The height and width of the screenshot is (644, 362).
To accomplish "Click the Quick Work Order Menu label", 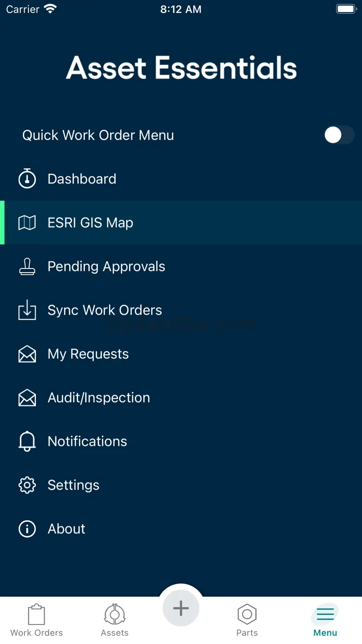I will (x=98, y=135).
